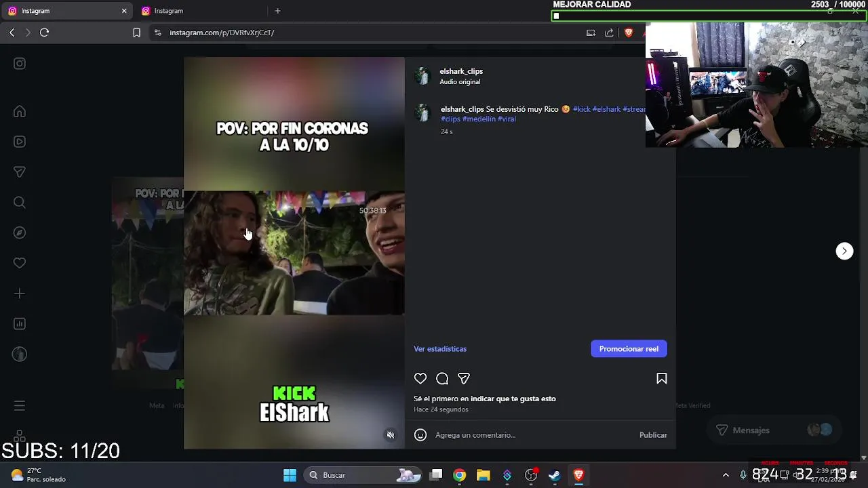Close the first Instagram tab
Viewport: 868px width, 488px height.
tap(124, 11)
